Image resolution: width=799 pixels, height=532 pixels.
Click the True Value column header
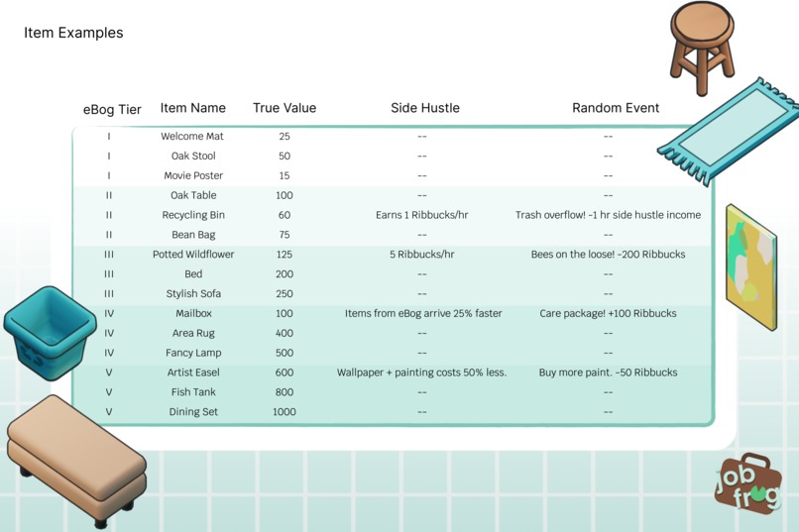[285, 108]
